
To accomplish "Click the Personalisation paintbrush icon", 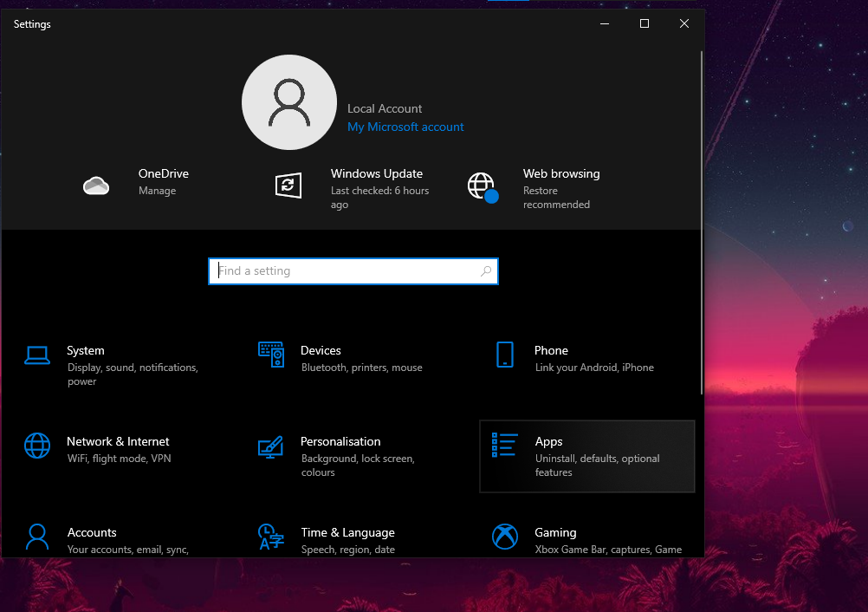I will 271,447.
